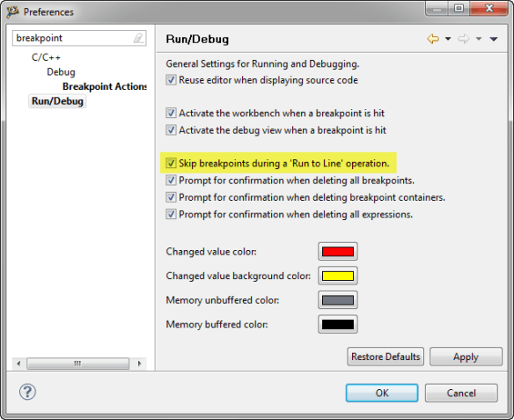514x420 pixels.
Task: Select the Breakpoint Actions tree item
Action: [x=105, y=86]
